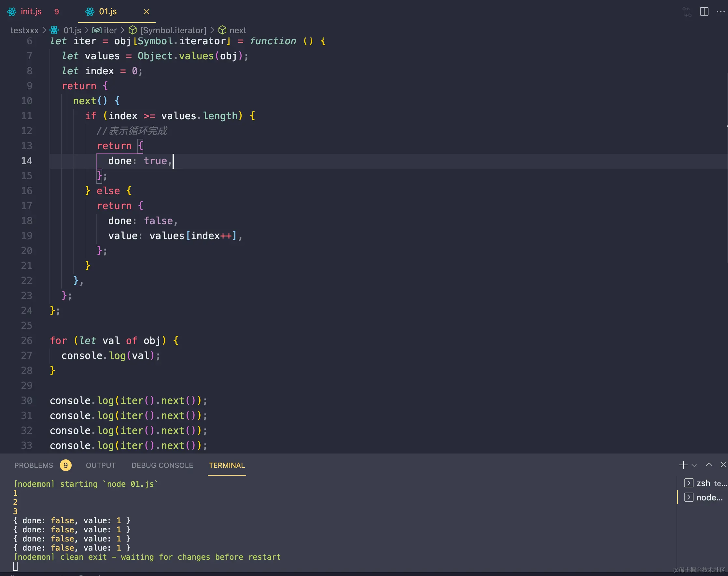The height and width of the screenshot is (576, 728).
Task: Open the launch profile dropdown beside plus
Action: (x=694, y=465)
